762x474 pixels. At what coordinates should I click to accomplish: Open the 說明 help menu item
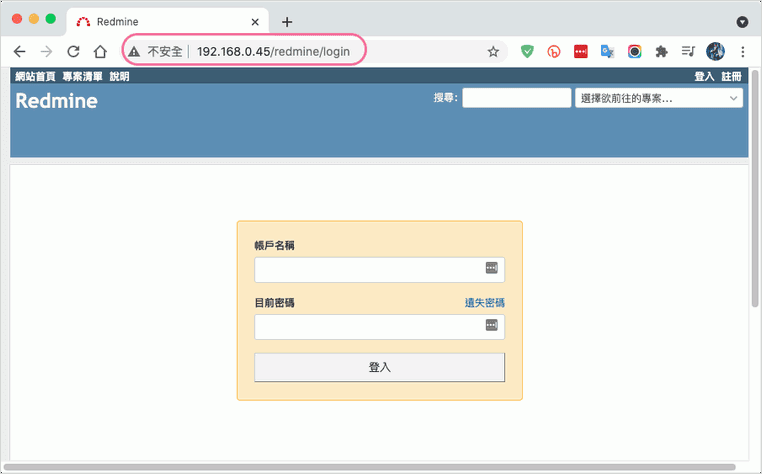tap(119, 76)
